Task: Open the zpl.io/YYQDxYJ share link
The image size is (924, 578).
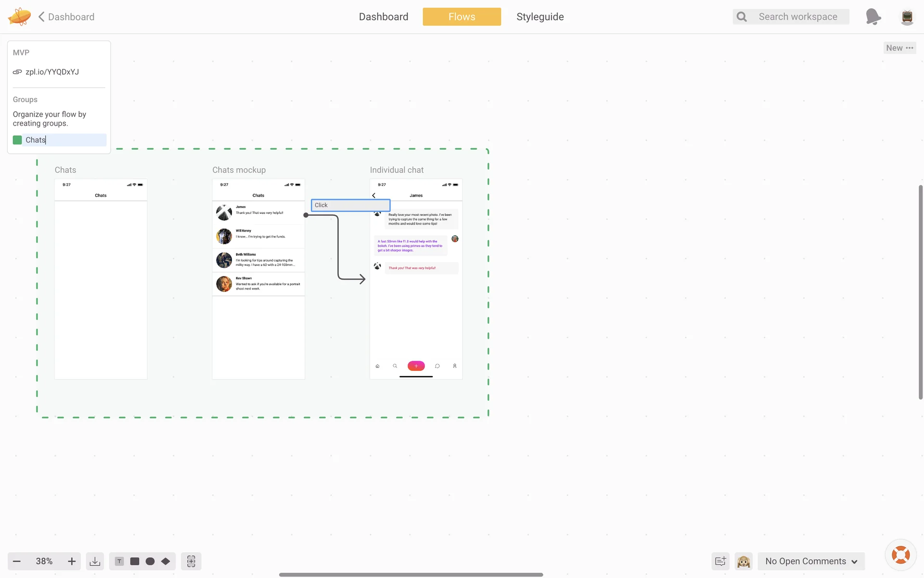Action: (x=52, y=72)
